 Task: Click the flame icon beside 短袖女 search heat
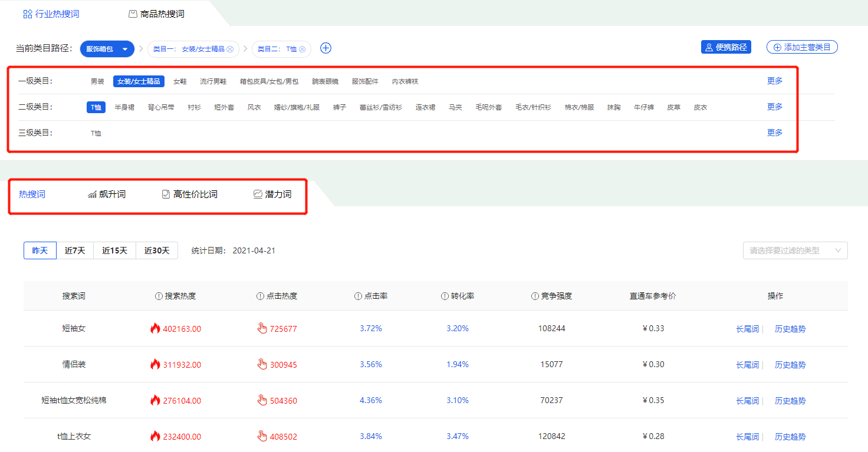coord(156,328)
